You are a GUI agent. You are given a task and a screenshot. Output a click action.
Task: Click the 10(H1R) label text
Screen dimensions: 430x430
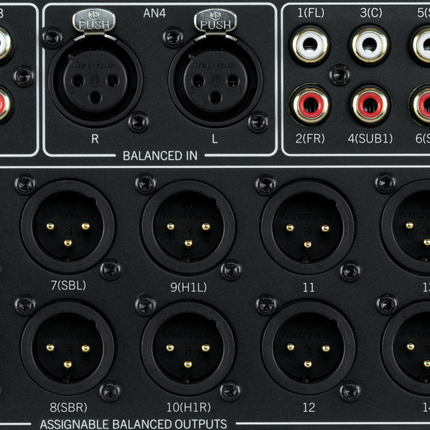pos(189,407)
